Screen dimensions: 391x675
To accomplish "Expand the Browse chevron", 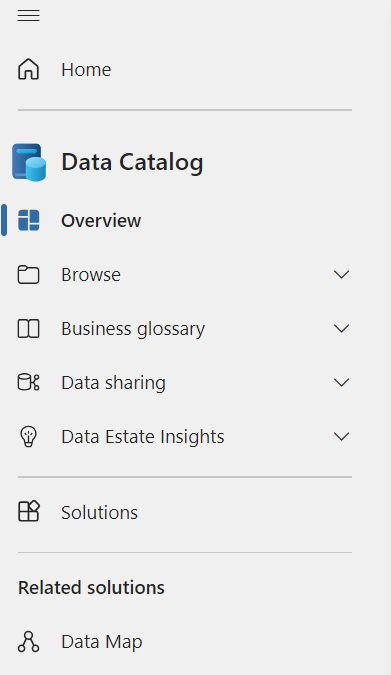I will (341, 275).
